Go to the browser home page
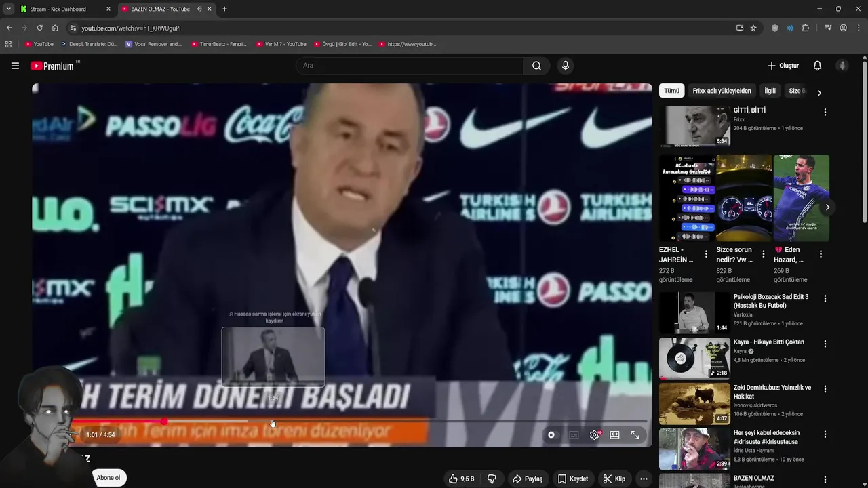 pos(55,28)
